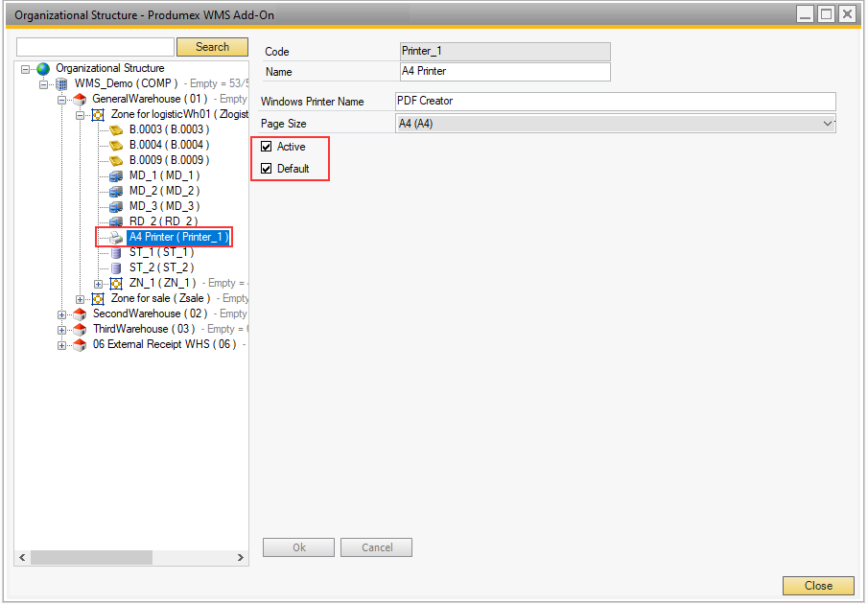Click the GeneralWarehouse red house icon

tap(80, 100)
